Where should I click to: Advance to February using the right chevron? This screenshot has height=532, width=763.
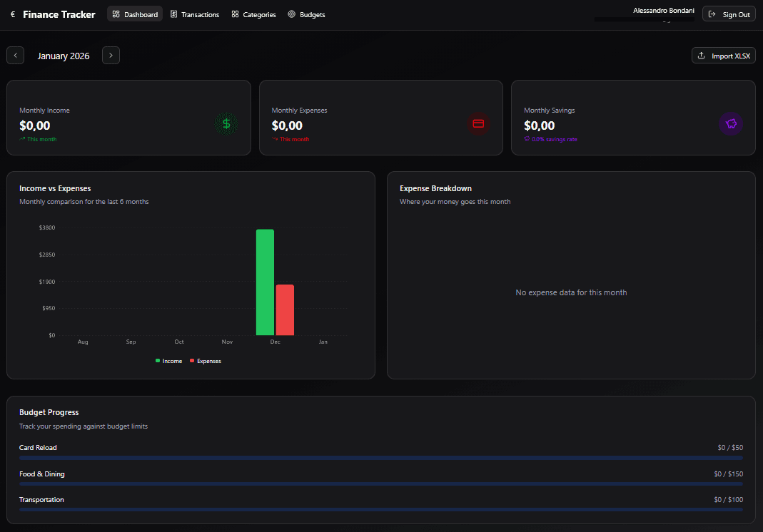[x=111, y=55]
